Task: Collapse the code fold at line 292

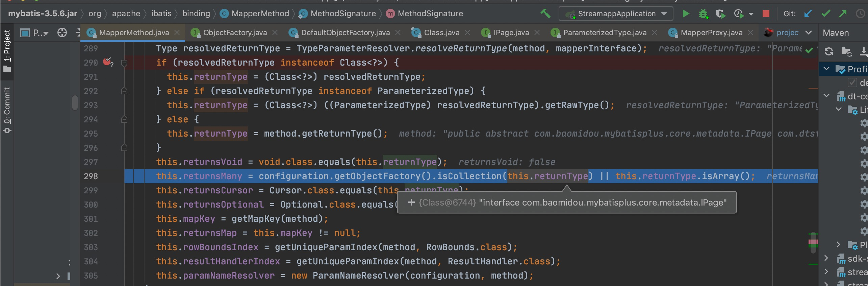Action: click(124, 91)
